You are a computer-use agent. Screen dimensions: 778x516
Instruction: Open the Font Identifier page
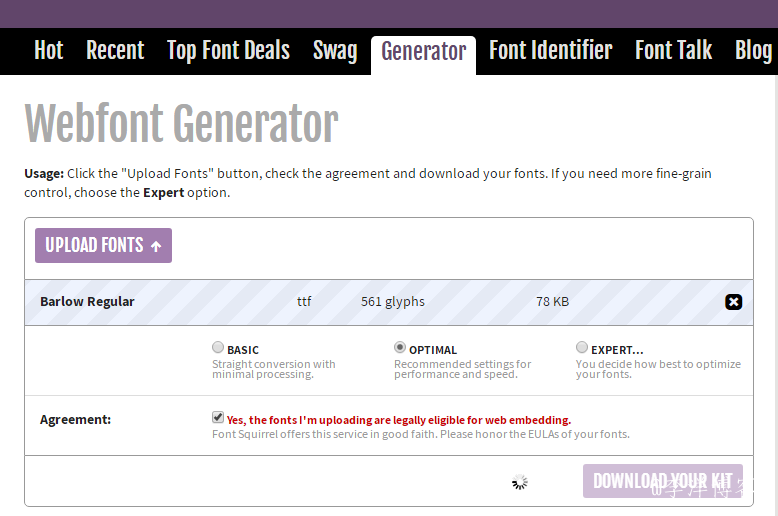tap(550, 51)
